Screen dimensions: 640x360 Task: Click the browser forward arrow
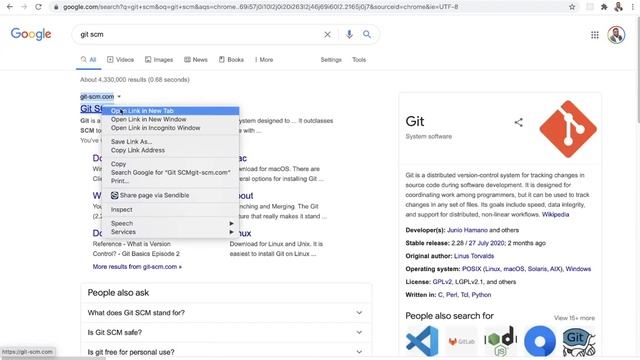pyautogui.click(x=24, y=7)
